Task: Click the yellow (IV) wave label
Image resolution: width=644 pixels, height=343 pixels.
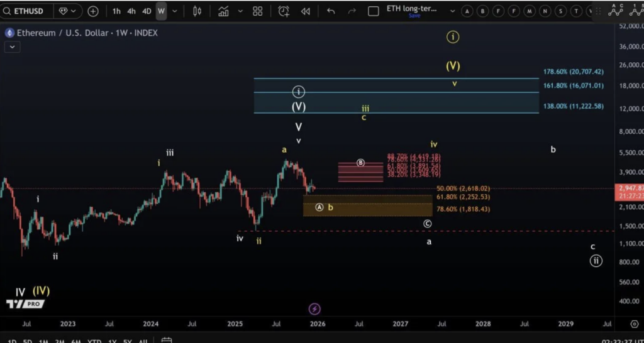Action: click(41, 291)
